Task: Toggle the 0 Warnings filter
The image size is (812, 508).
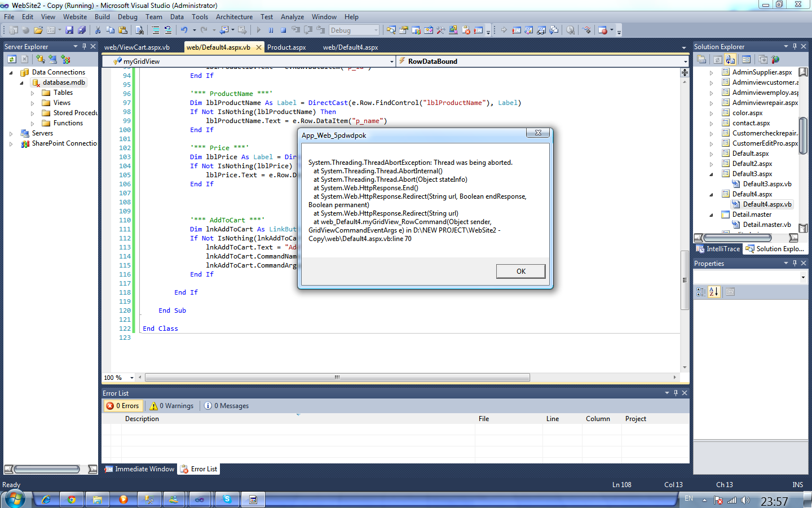Action: point(172,406)
